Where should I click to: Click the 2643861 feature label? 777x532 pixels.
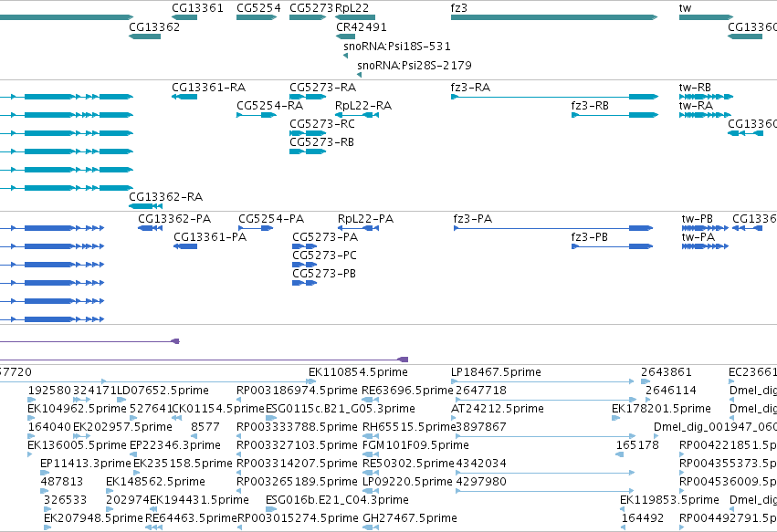tap(666, 372)
